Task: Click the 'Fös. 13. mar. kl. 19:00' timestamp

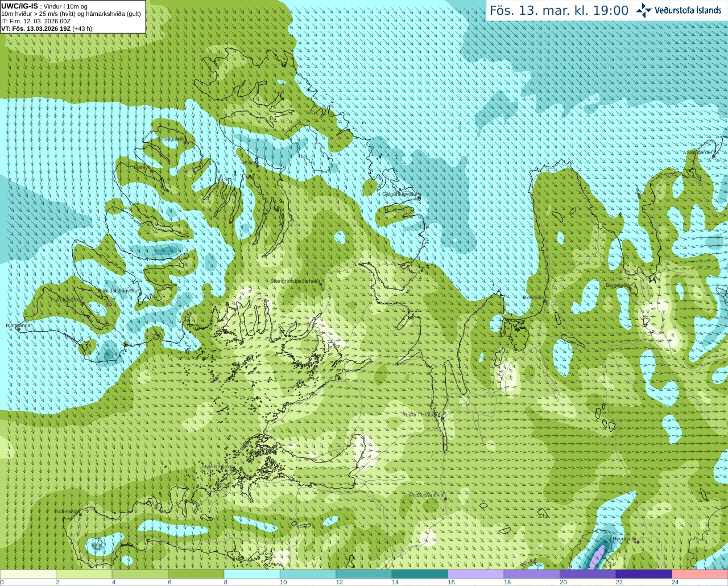Action: coord(559,11)
